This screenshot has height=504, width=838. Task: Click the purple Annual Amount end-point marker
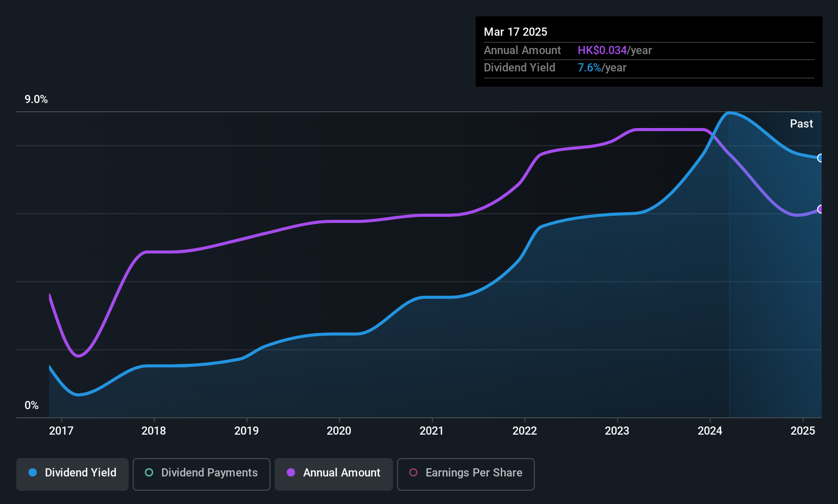coord(820,209)
